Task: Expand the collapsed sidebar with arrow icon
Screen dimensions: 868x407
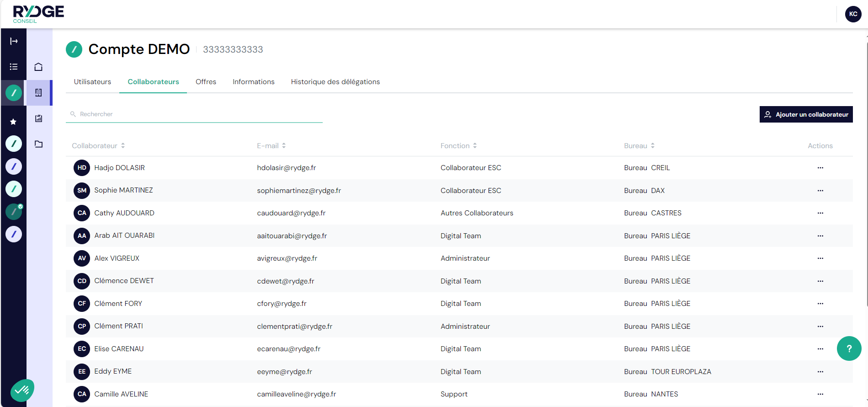Action: click(14, 41)
